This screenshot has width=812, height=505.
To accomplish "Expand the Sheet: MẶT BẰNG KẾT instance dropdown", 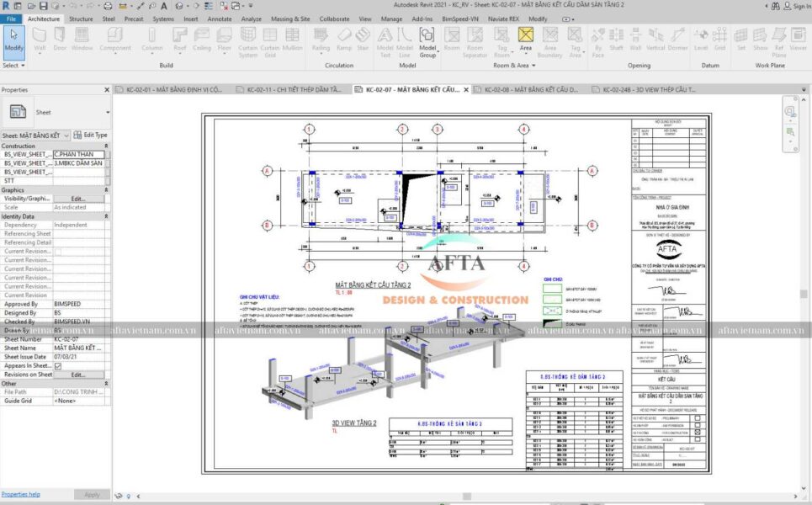I will click(x=66, y=136).
